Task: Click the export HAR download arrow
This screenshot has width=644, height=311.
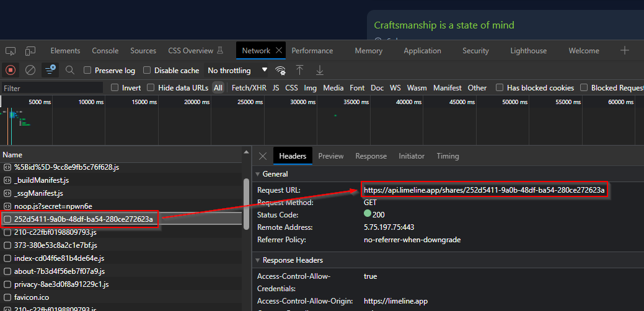Action: (320, 70)
